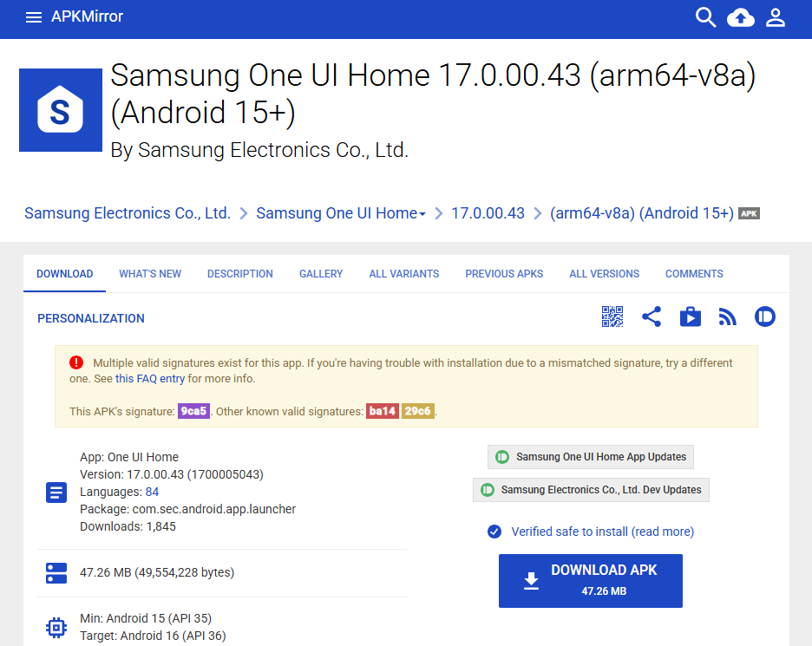
Task: Subscribe to Samsung Electronics Dev Updates
Action: coord(591,490)
